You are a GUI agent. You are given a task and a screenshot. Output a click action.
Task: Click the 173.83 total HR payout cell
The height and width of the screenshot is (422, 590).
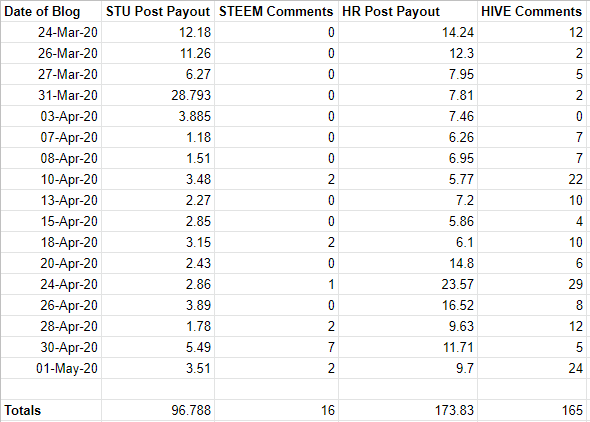pos(408,410)
